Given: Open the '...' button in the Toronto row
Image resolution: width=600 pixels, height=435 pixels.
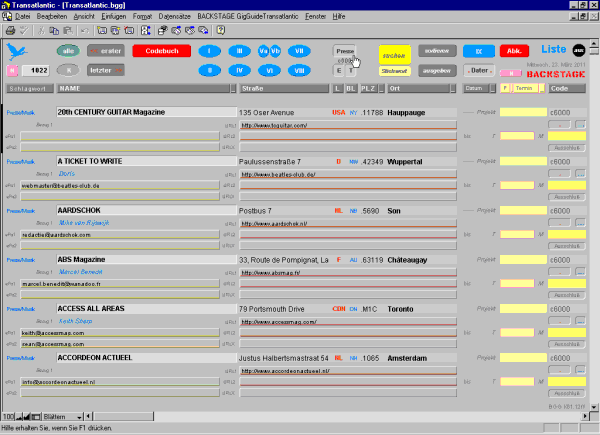Looking at the screenshot, I should pyautogui.click(x=580, y=321).
